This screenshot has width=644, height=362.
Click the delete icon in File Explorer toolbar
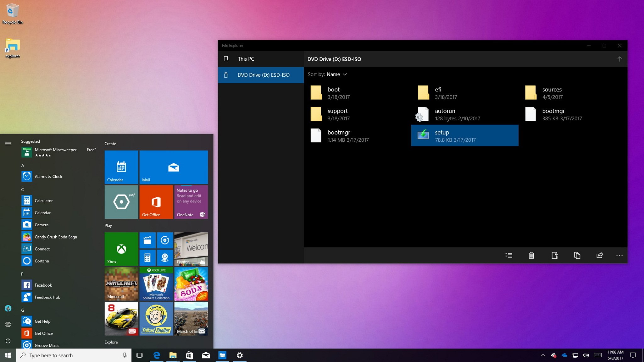[532, 255]
